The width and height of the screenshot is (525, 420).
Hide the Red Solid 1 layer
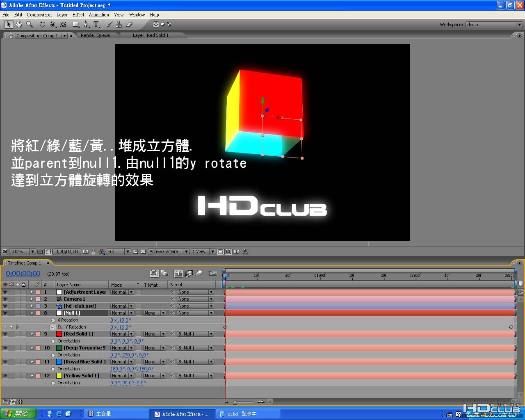[5, 334]
